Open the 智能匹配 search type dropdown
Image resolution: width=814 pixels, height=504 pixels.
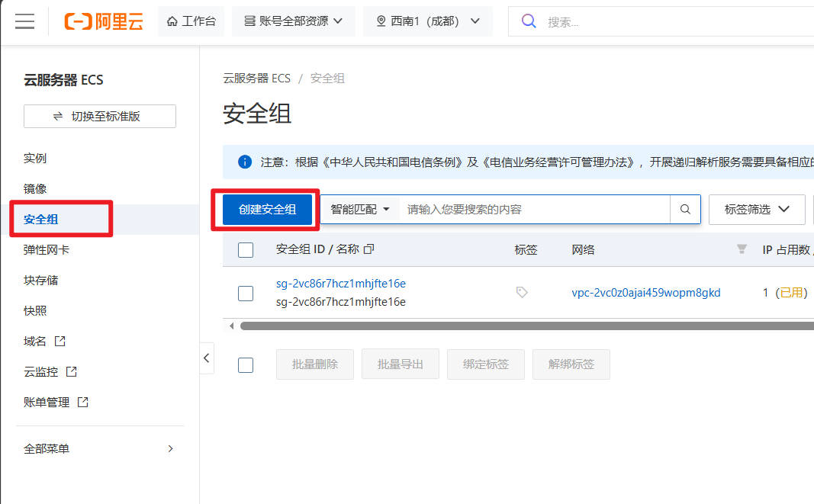pyautogui.click(x=360, y=209)
